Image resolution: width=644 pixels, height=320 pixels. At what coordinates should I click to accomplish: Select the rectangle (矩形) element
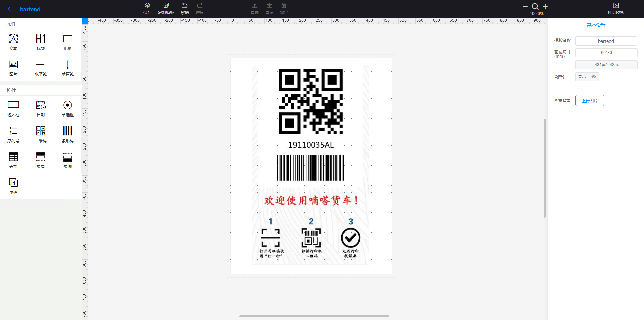pyautogui.click(x=68, y=42)
